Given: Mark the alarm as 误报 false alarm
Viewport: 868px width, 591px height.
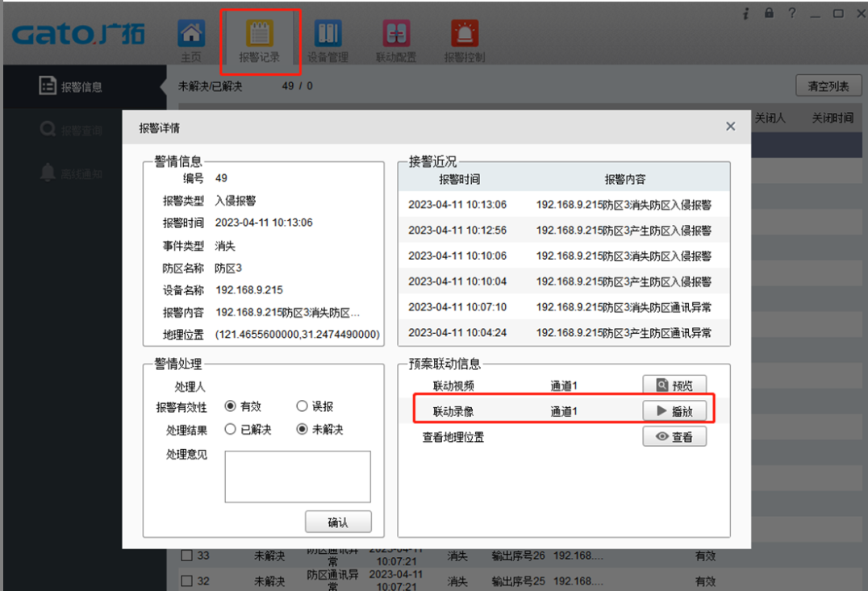Looking at the screenshot, I should pyautogui.click(x=303, y=406).
